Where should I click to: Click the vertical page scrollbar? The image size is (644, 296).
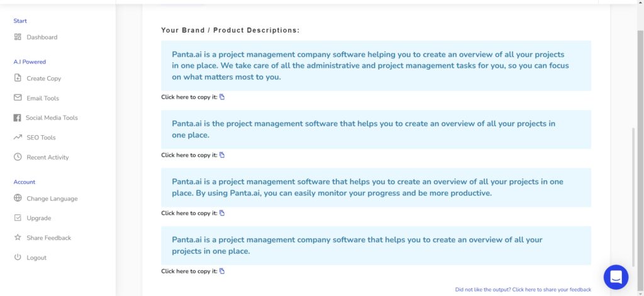(x=640, y=160)
